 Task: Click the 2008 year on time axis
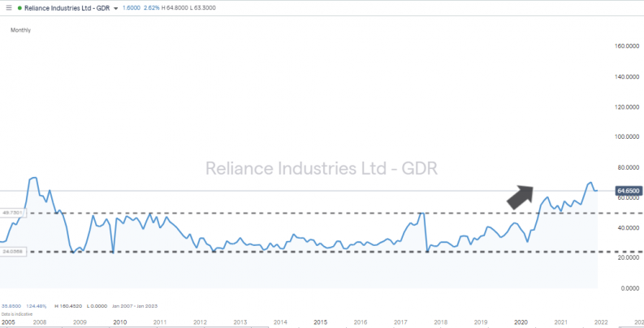39,322
